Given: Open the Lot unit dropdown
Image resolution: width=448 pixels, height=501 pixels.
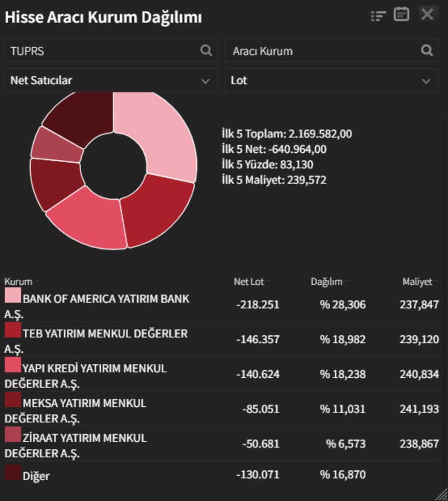Looking at the screenshot, I should click(331, 81).
